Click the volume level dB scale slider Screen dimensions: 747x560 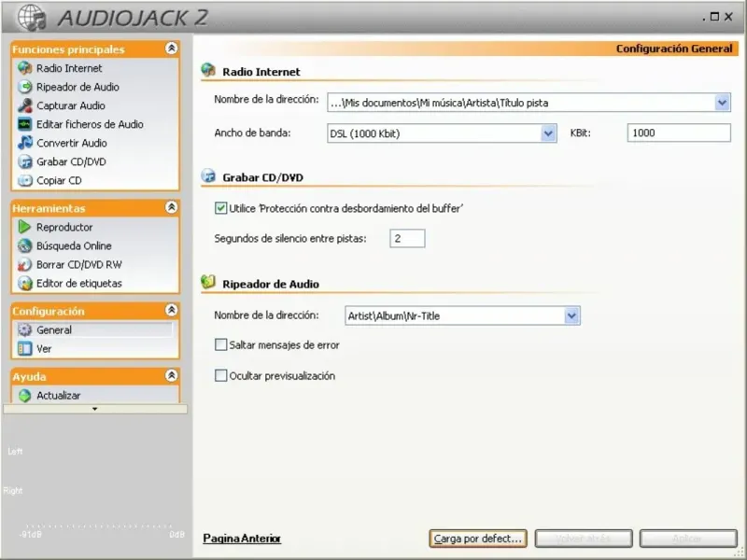click(99, 526)
